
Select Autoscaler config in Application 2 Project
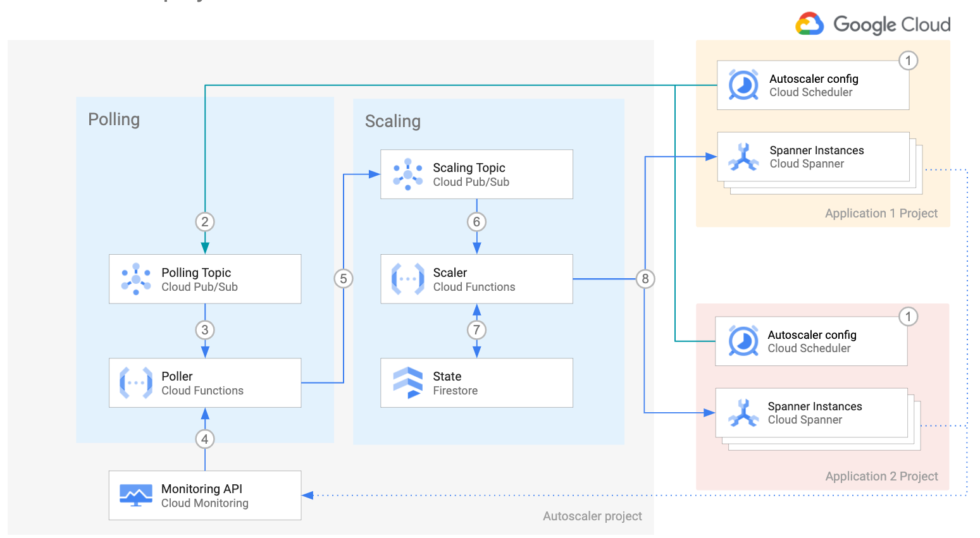point(812,335)
